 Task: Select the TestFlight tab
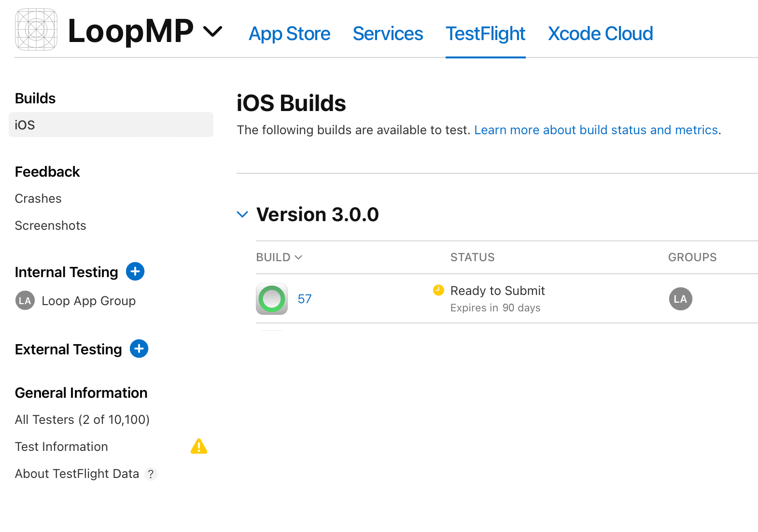485,33
